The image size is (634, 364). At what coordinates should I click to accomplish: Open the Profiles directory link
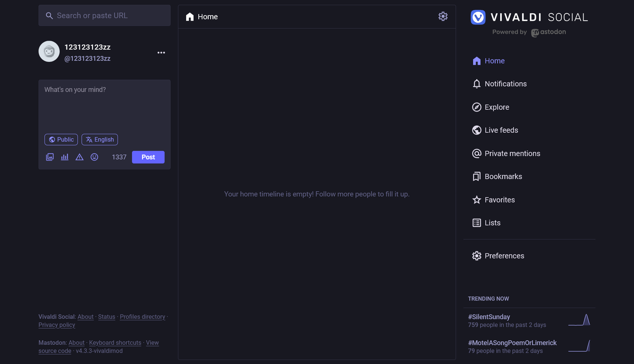pyautogui.click(x=143, y=317)
